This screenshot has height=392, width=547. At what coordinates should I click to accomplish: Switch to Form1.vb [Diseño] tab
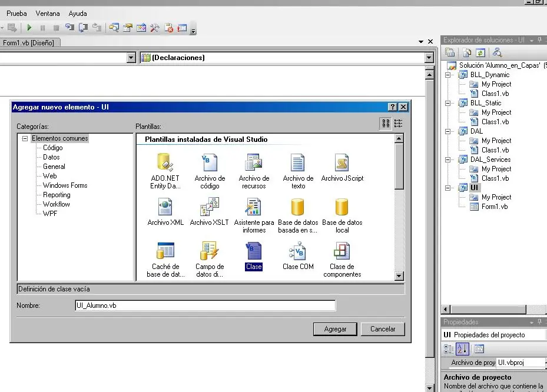pos(29,43)
